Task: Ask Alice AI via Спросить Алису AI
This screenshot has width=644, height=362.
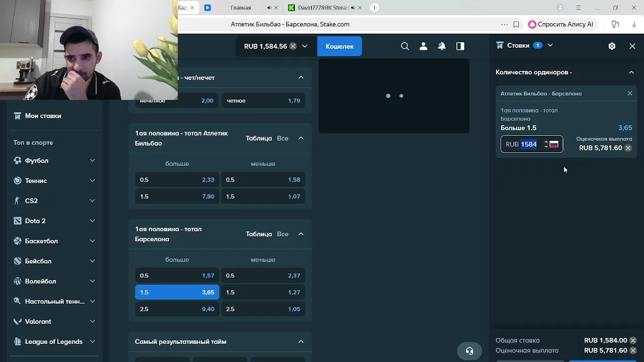Action: [x=561, y=24]
